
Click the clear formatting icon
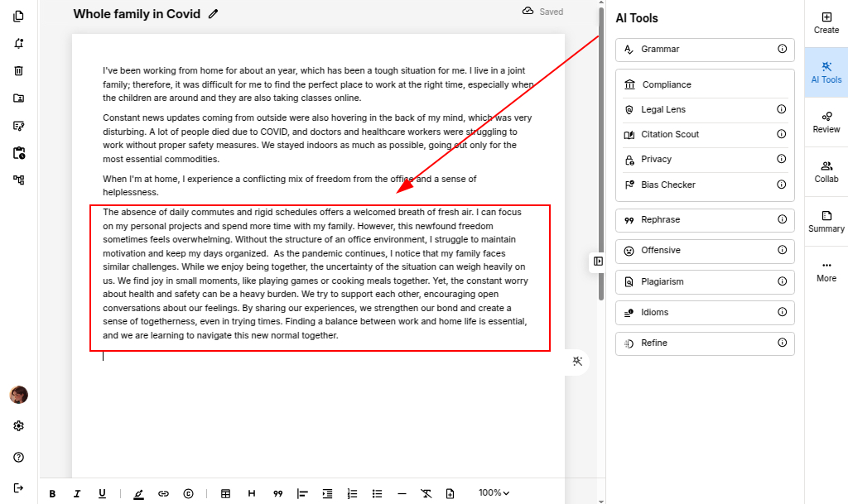[426, 494]
